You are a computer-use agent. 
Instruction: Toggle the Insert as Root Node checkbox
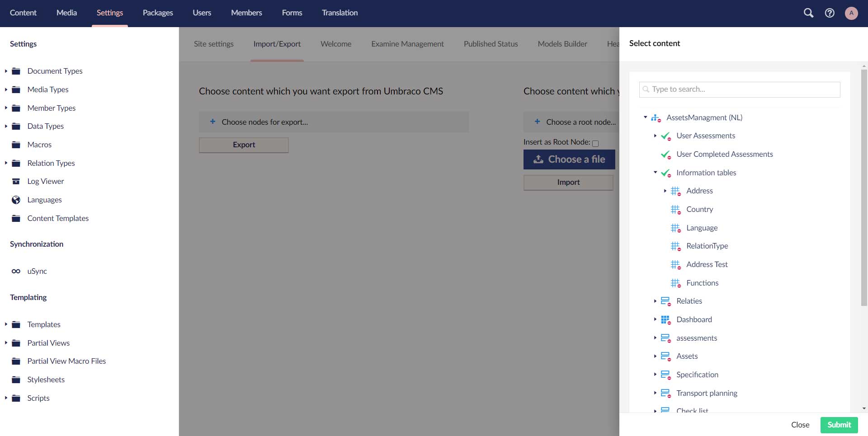tap(595, 143)
